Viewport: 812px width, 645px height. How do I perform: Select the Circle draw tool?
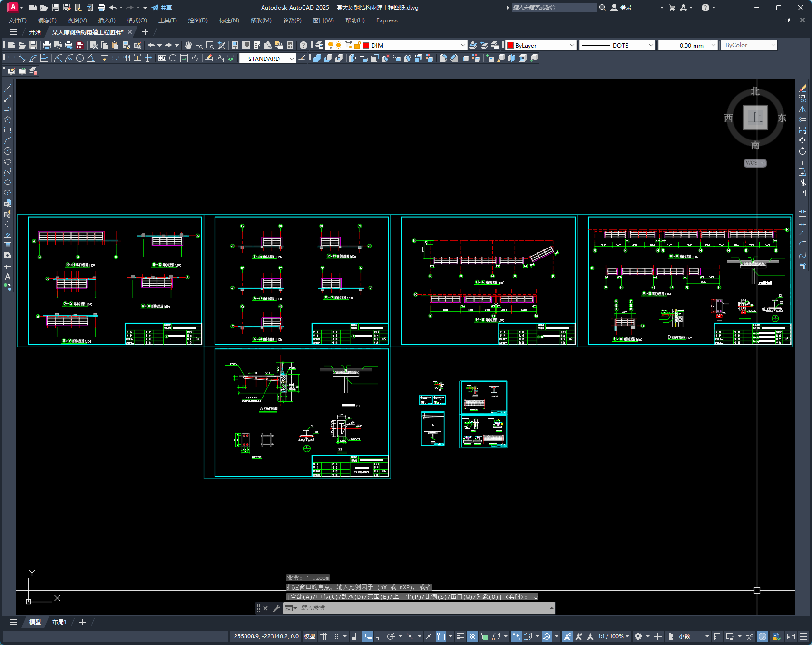(8, 151)
